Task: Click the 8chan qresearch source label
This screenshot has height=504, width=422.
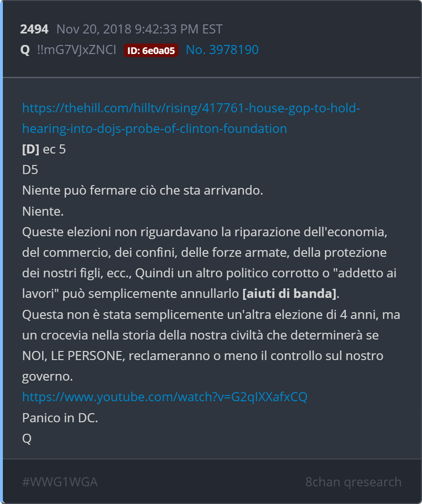Action: coord(353,482)
